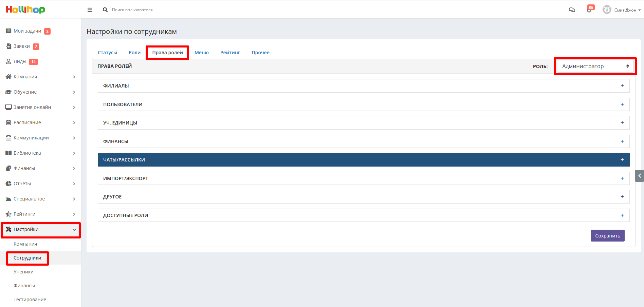Click the search magnifier icon
The image size is (644, 307).
(105, 10)
